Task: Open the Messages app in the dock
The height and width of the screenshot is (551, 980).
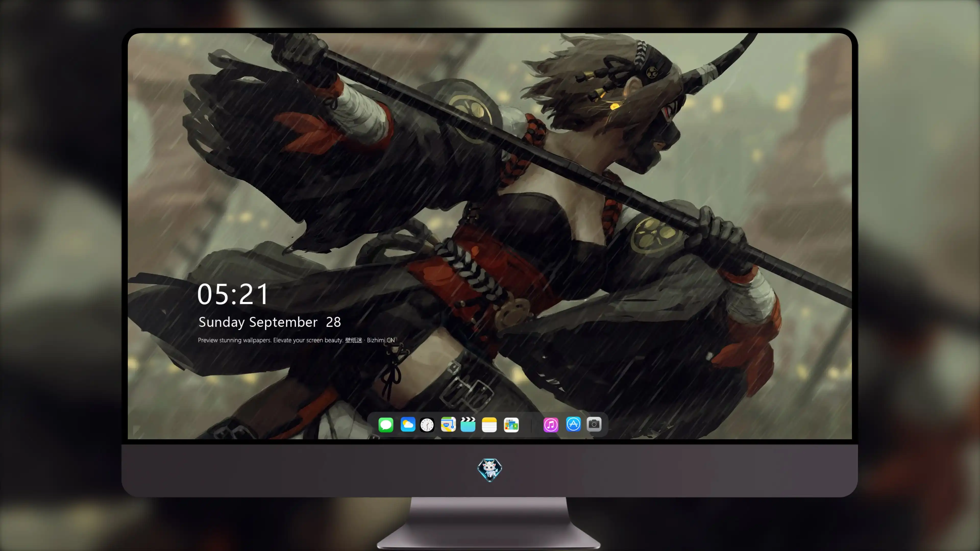Action: click(x=386, y=424)
